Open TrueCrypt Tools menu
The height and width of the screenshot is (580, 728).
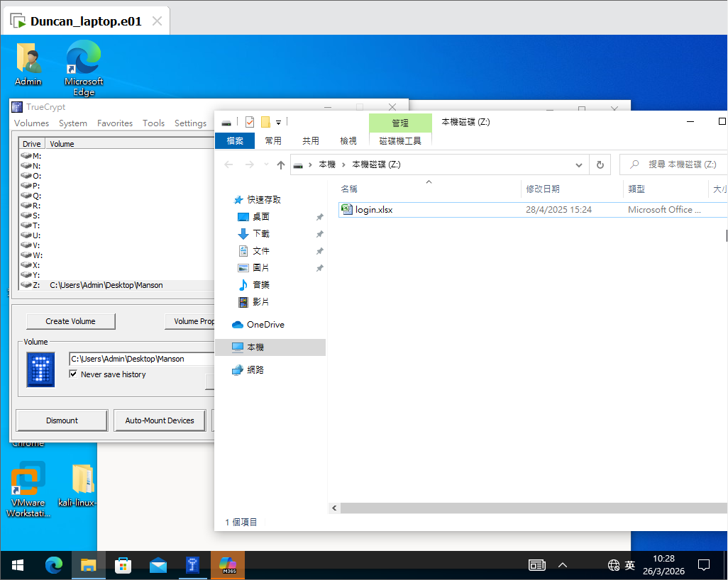(154, 123)
